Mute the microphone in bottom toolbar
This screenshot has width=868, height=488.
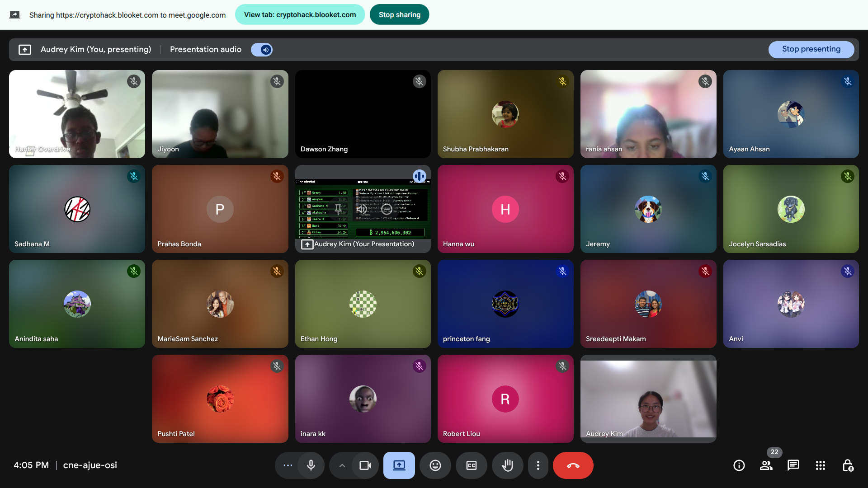[x=311, y=465]
